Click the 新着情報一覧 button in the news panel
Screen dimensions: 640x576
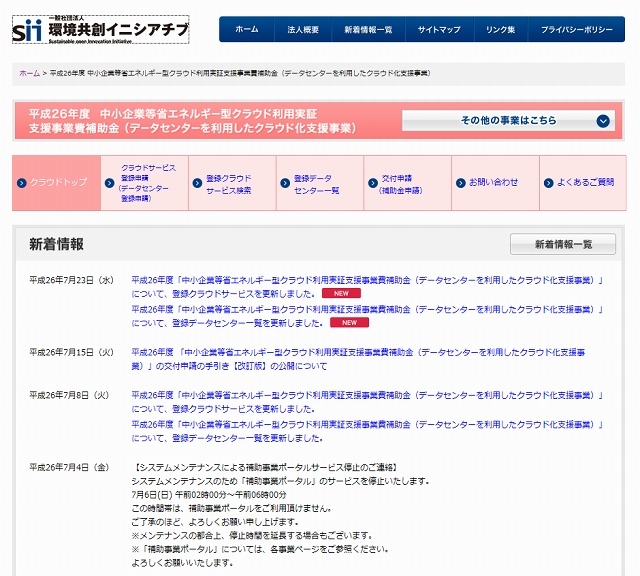coord(563,244)
